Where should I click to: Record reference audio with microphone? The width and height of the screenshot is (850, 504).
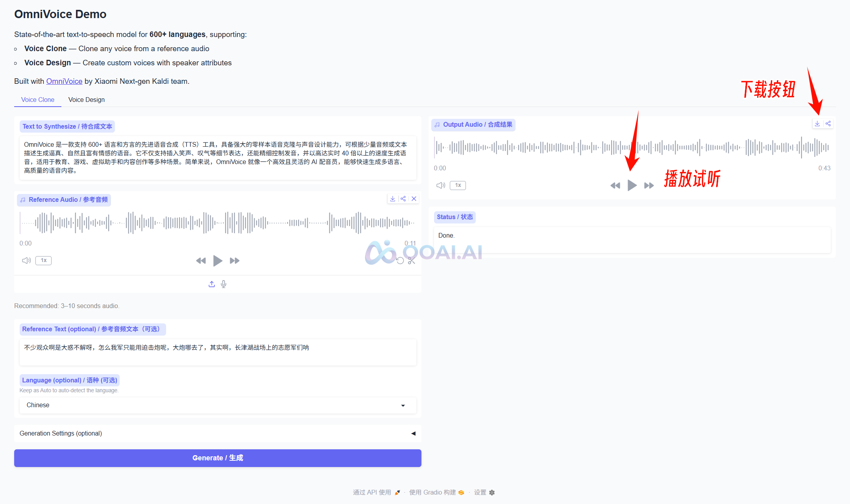coord(224,284)
